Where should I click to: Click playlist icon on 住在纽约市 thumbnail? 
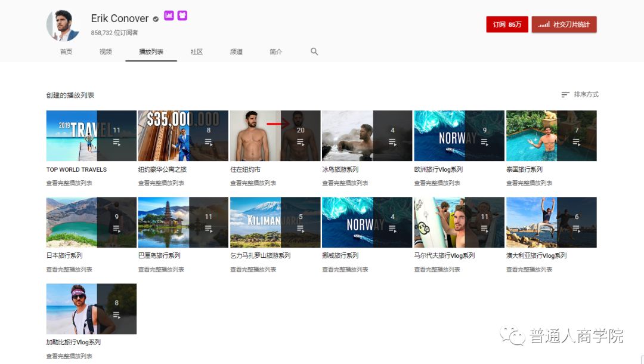coord(300,142)
